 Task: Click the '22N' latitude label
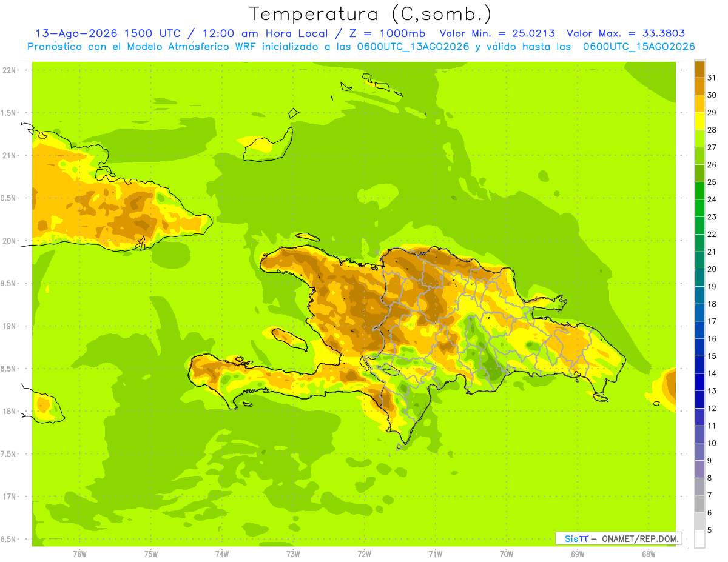coord(8,70)
